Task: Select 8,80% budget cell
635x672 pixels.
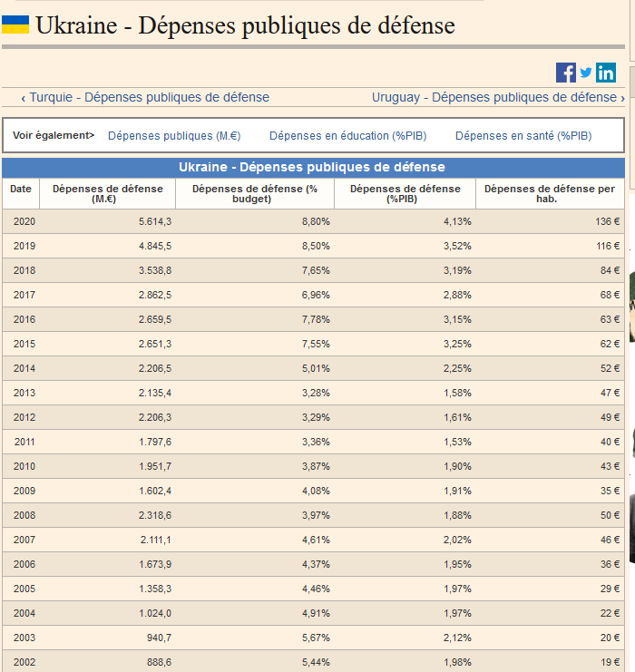Action: [255, 221]
